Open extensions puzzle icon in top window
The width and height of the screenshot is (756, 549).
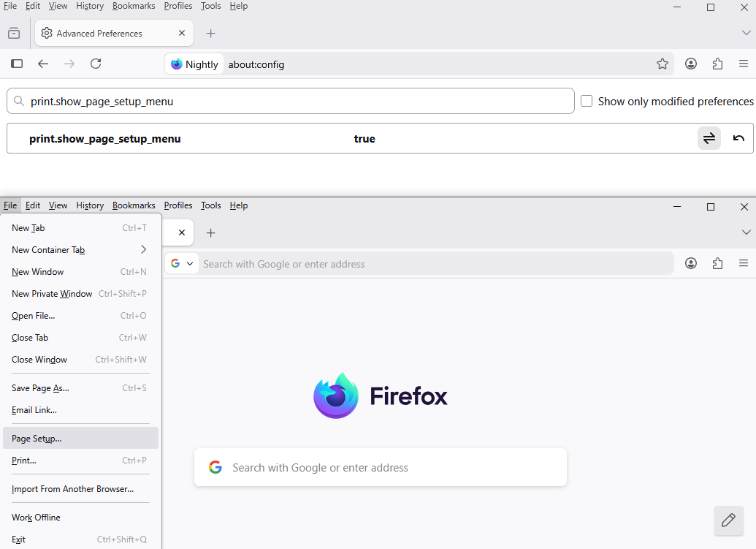coord(717,64)
